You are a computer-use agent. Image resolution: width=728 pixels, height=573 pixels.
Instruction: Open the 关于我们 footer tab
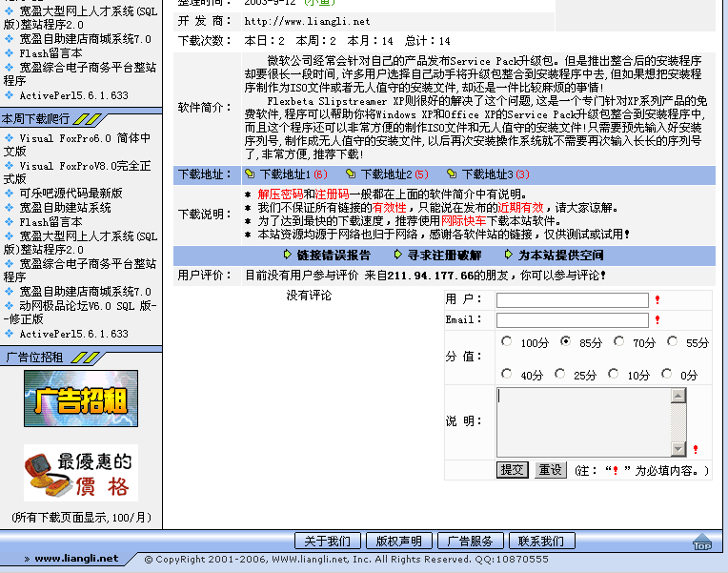[x=327, y=541]
